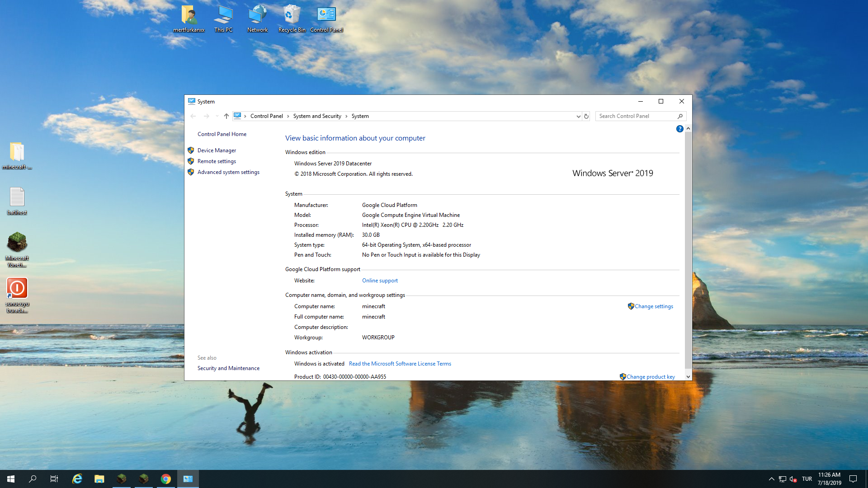
Task: Open address bar history dropdown
Action: point(578,116)
